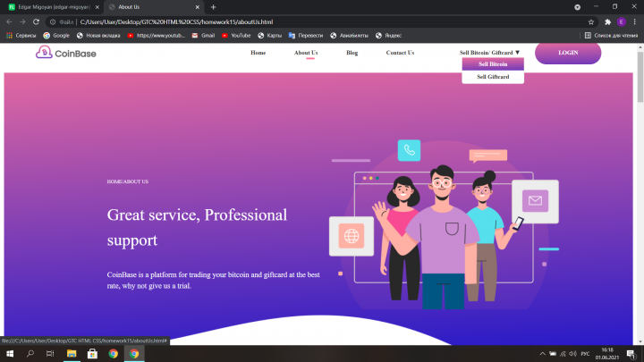Open the youtube URL bookmark
644x362 pixels.
[x=156, y=36]
